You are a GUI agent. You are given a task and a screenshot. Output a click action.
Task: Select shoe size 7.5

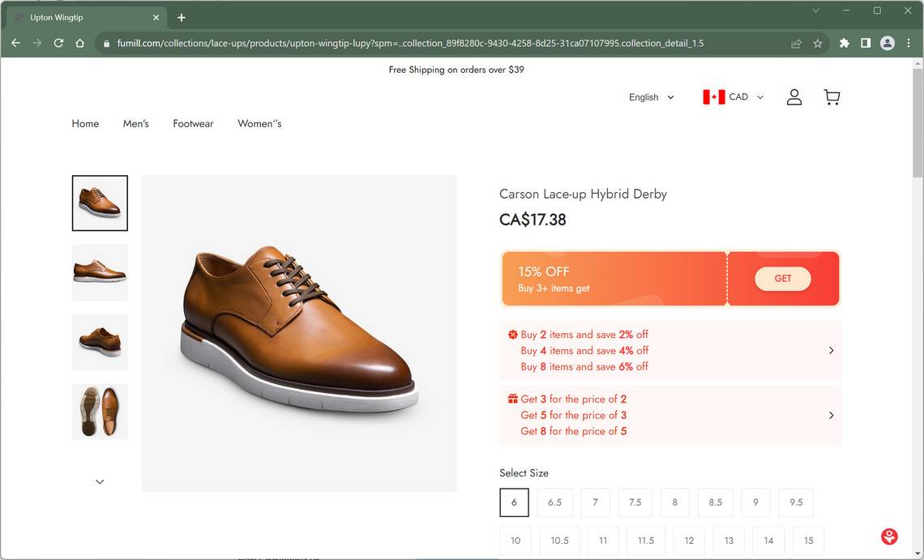tap(635, 502)
